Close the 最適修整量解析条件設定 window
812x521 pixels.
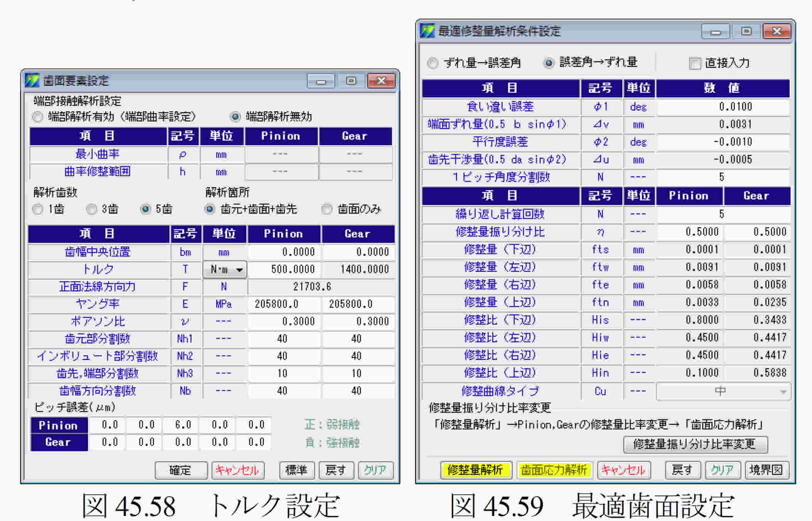pos(777,31)
